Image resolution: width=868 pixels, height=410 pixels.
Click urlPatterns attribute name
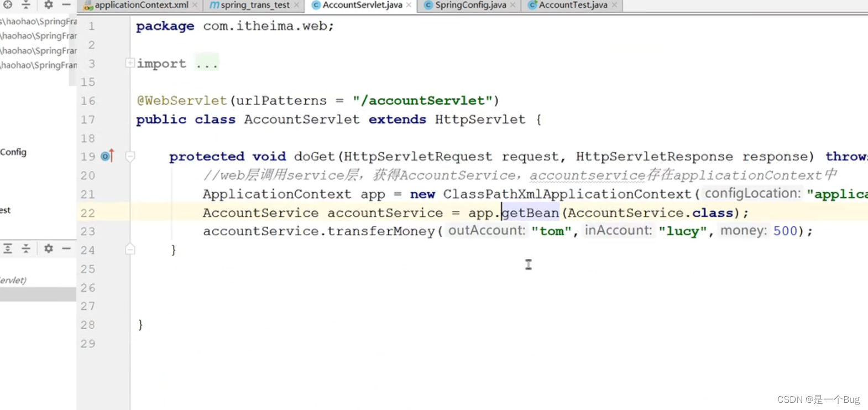click(281, 101)
